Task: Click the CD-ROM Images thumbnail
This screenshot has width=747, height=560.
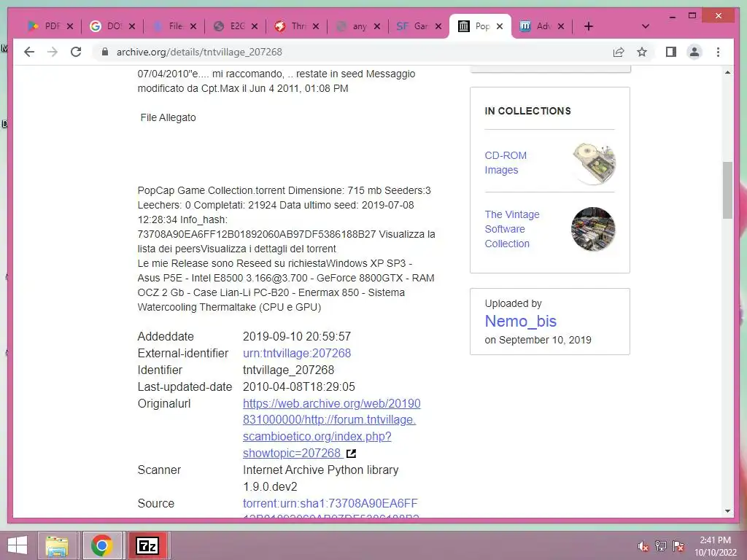Action: coord(594,163)
